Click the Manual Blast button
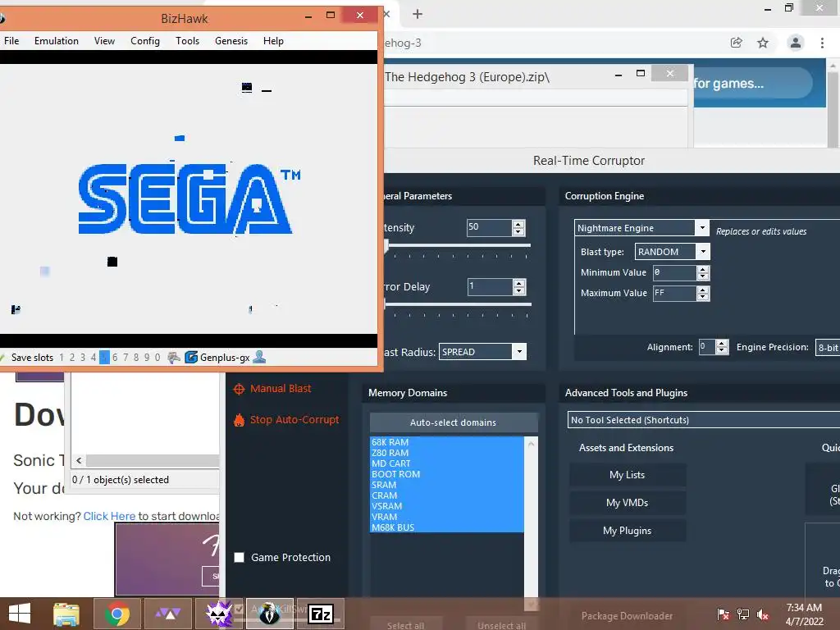The height and width of the screenshot is (630, 840). coord(281,389)
